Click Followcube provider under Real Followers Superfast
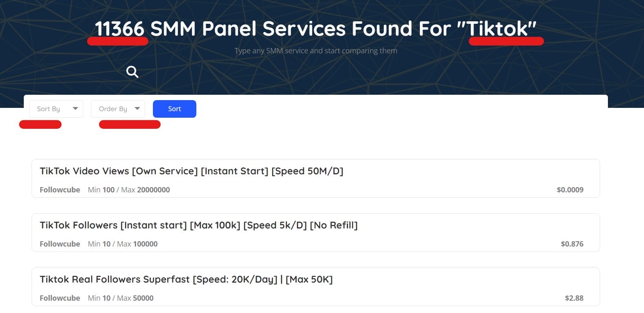 click(x=60, y=298)
